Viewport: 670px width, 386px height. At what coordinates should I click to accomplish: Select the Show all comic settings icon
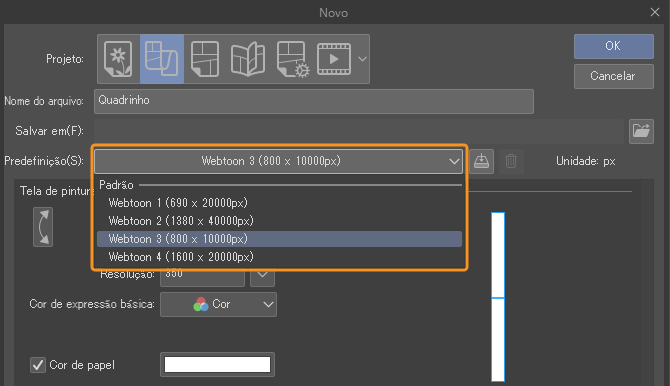coord(292,59)
